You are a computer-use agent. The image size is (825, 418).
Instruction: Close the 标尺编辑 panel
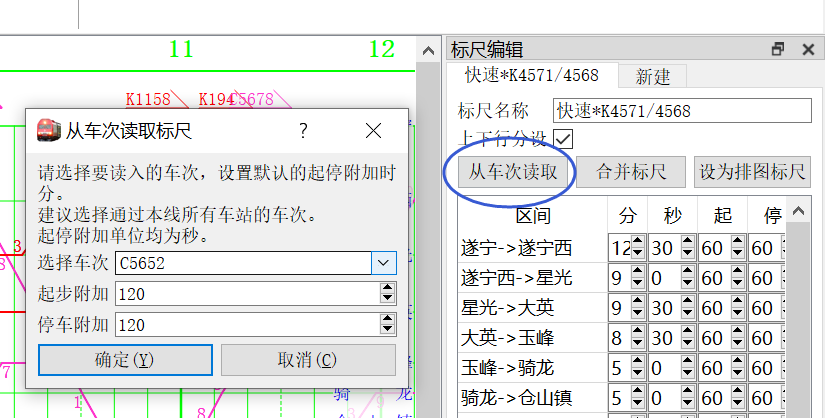coord(808,49)
